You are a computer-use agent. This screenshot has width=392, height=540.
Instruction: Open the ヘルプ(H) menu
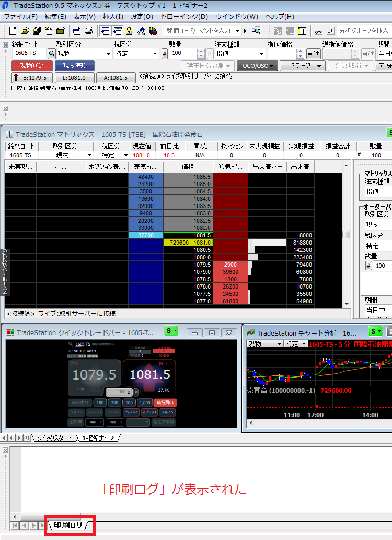[x=280, y=17]
